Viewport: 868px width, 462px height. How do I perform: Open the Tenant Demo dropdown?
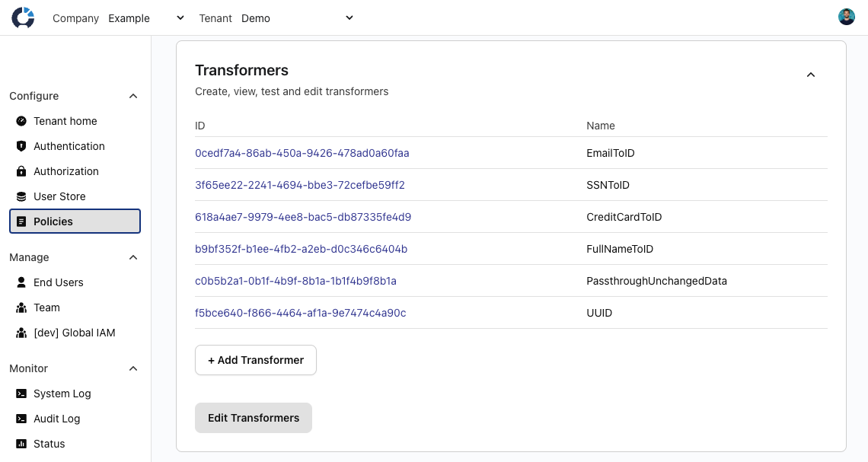pos(297,18)
